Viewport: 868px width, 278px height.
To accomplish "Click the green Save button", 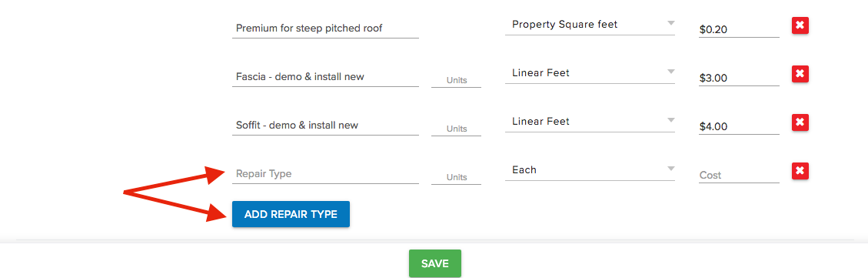I will (434, 263).
